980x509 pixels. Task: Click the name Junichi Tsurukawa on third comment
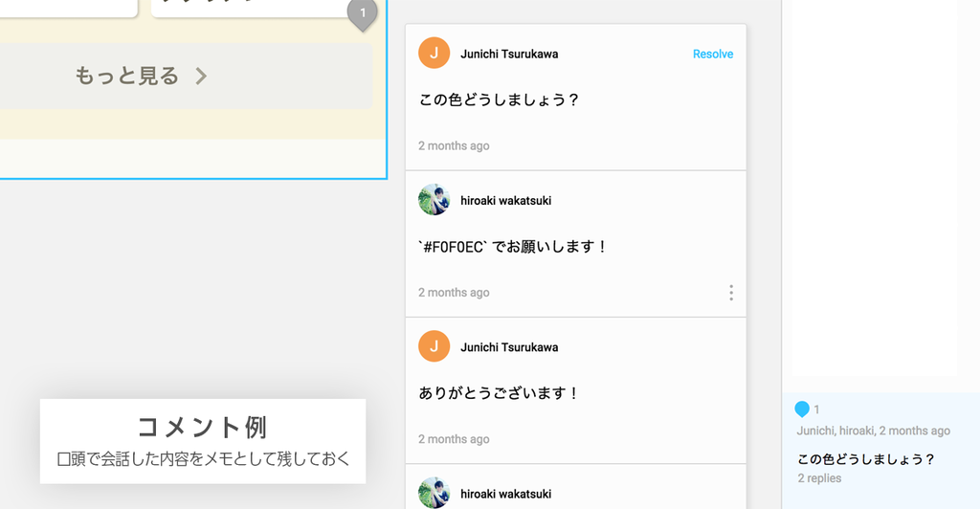click(x=509, y=347)
